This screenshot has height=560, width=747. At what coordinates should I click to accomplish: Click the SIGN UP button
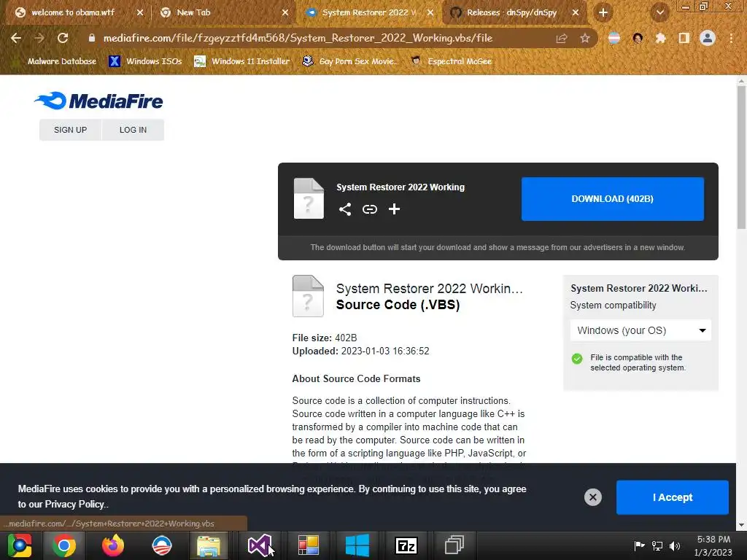pyautogui.click(x=71, y=130)
